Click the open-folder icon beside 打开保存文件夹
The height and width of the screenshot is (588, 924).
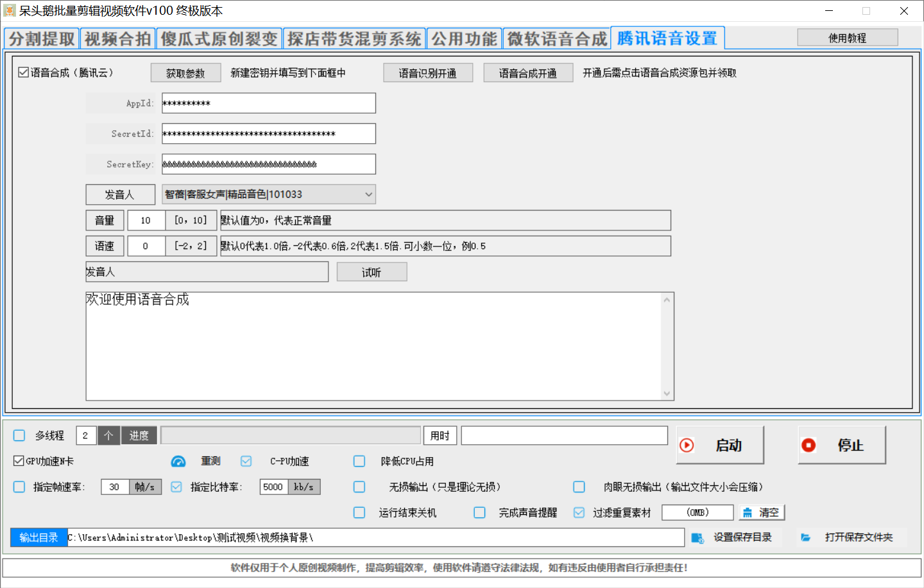tap(805, 537)
